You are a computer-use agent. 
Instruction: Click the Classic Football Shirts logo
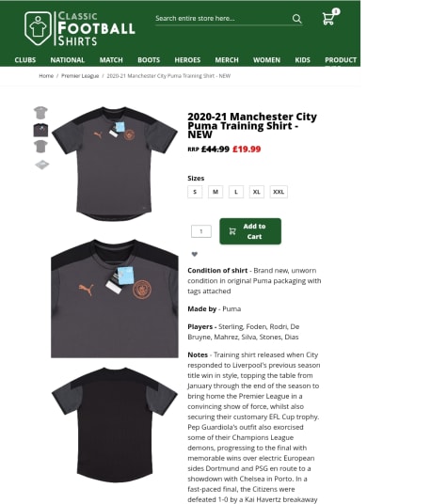pyautogui.click(x=80, y=28)
